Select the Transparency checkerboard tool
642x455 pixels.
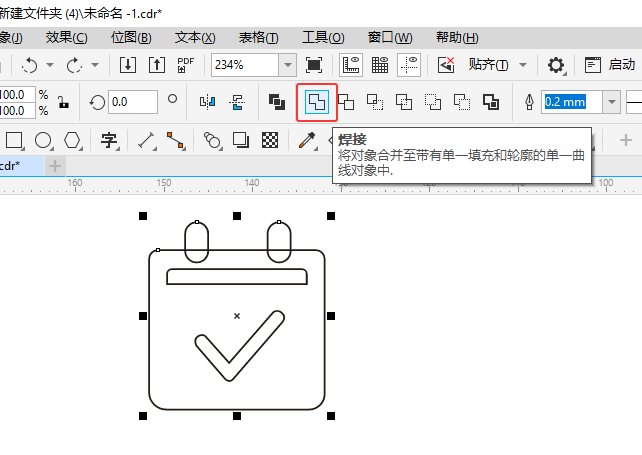tap(270, 140)
